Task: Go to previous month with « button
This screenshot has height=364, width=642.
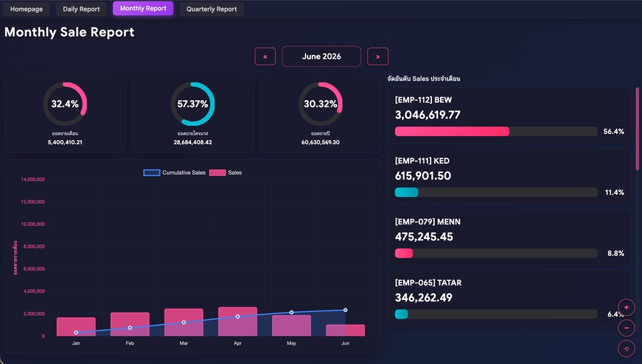Action: pyautogui.click(x=265, y=57)
